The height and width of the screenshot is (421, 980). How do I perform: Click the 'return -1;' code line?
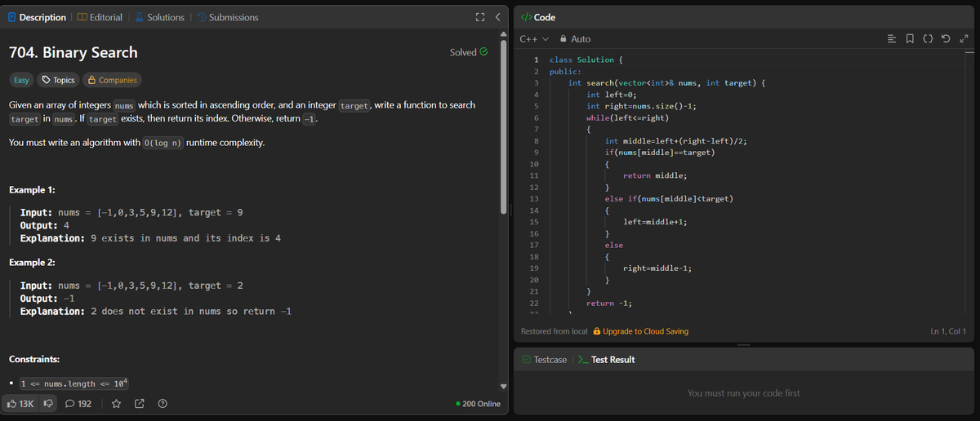609,304
